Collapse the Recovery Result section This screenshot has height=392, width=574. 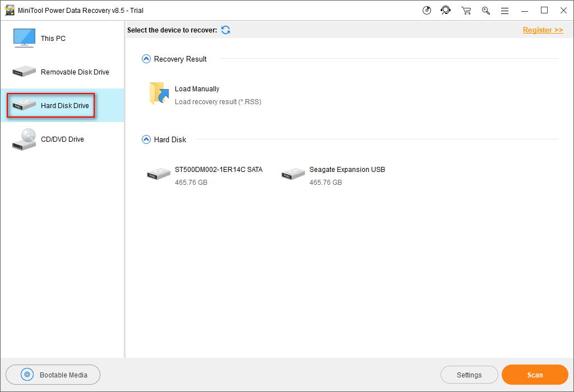146,59
